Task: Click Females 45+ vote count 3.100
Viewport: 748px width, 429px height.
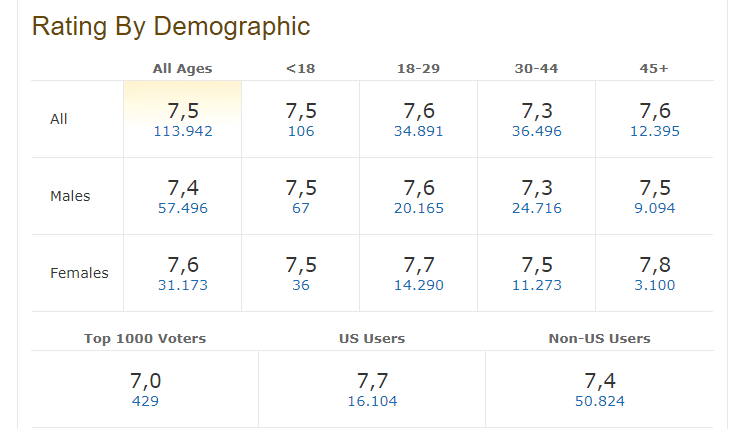Action: tap(654, 285)
